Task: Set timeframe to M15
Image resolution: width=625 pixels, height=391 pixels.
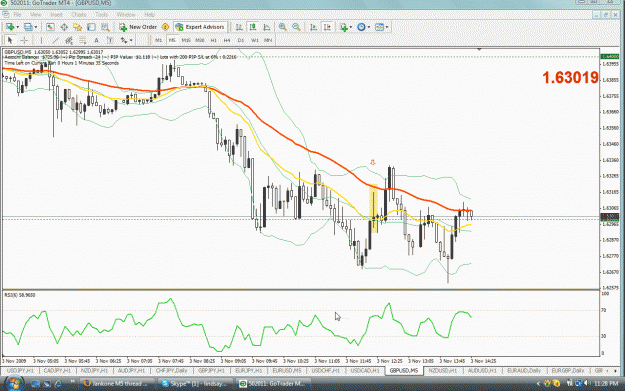Action: click(x=186, y=40)
